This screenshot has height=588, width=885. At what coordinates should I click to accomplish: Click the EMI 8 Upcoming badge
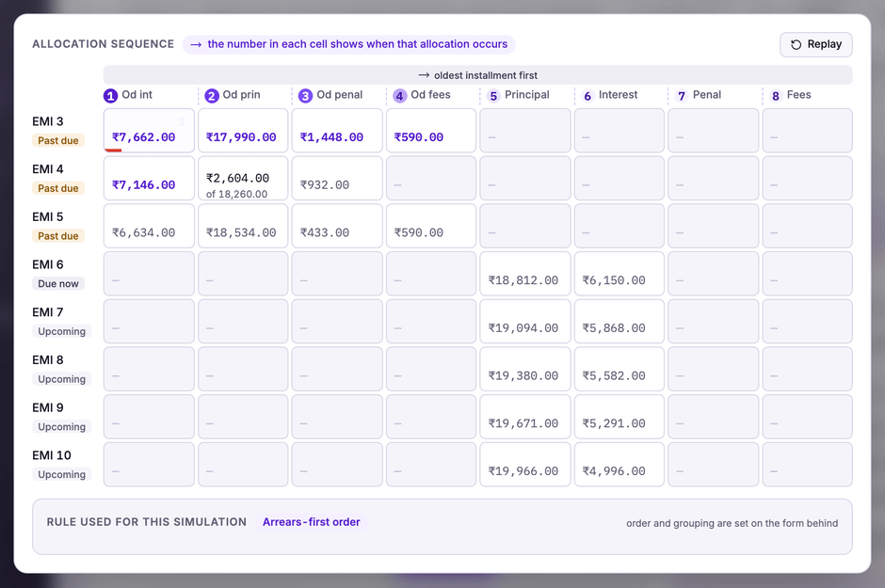[61, 379]
